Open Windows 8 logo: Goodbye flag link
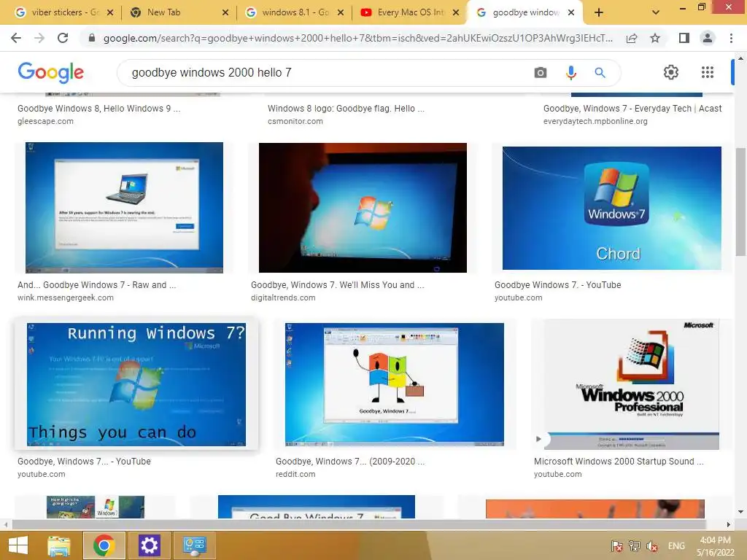Screen dimensions: 747x560 tap(346, 109)
